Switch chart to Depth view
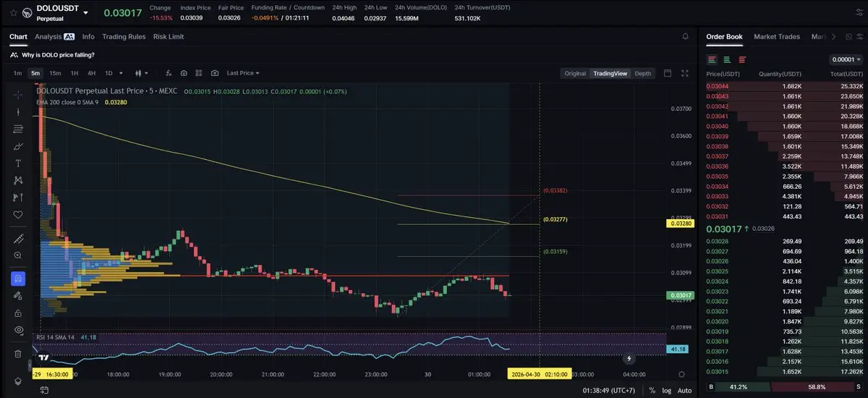This screenshot has width=868, height=398. pos(643,73)
